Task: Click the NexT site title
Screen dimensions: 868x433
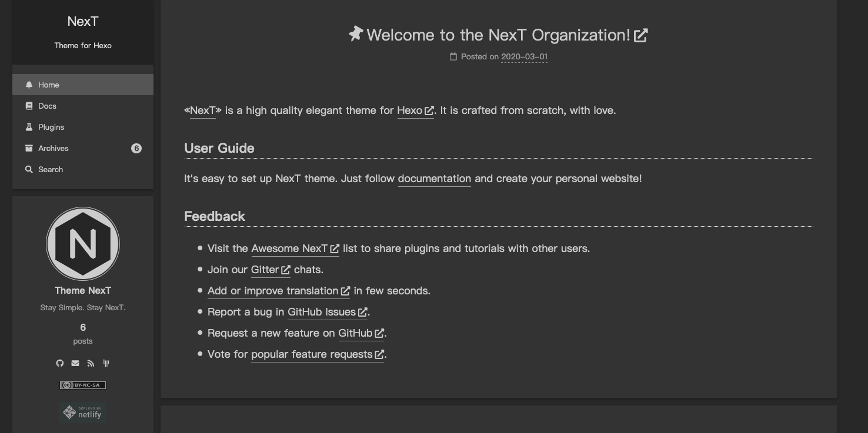Action: (83, 21)
